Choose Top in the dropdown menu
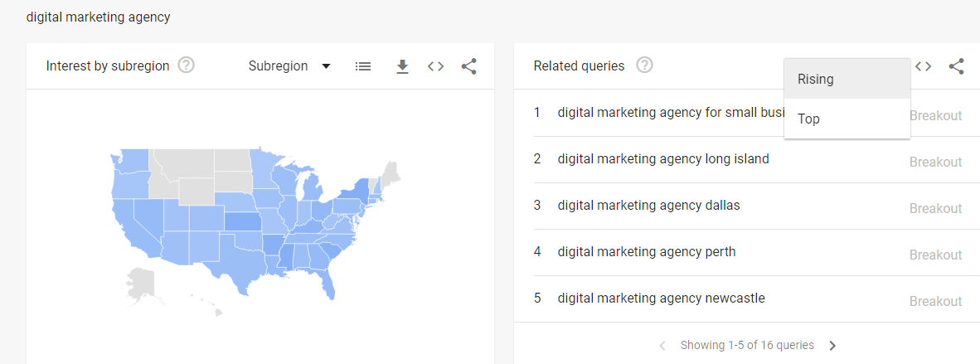 tap(847, 119)
